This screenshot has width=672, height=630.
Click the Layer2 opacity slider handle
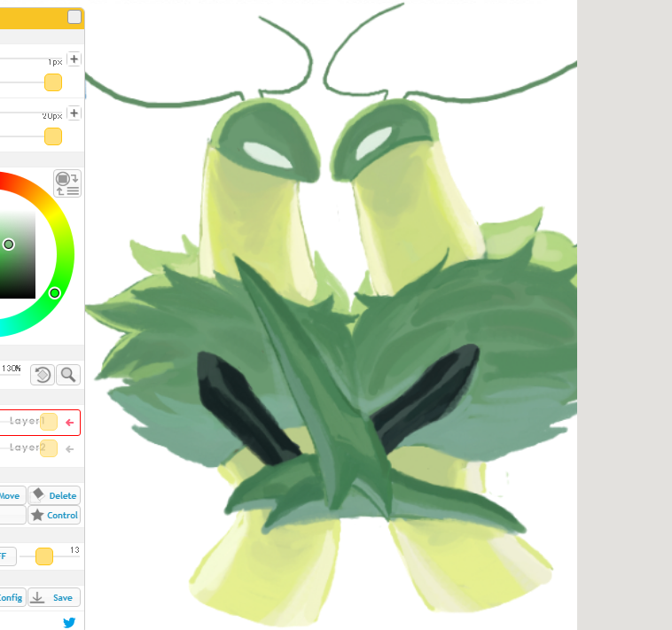coord(49,448)
